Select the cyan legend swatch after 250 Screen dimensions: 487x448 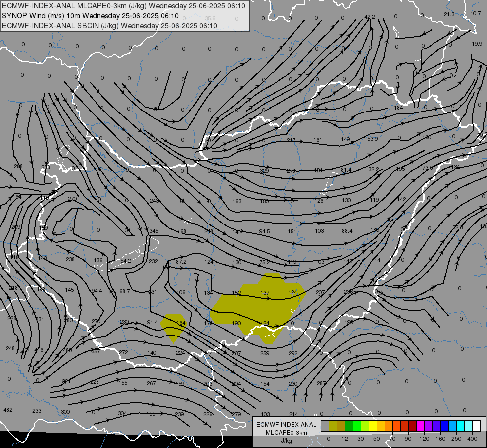coord(460,426)
